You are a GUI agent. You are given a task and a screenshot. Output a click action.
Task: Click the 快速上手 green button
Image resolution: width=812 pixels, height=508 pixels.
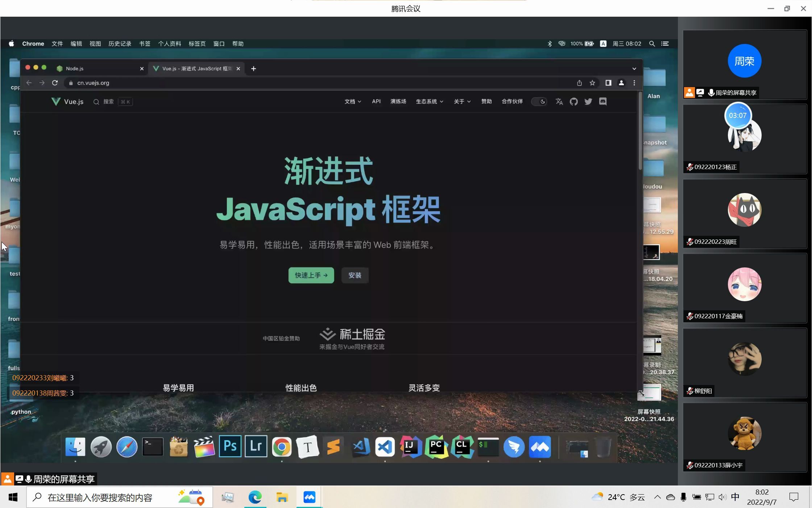(311, 275)
